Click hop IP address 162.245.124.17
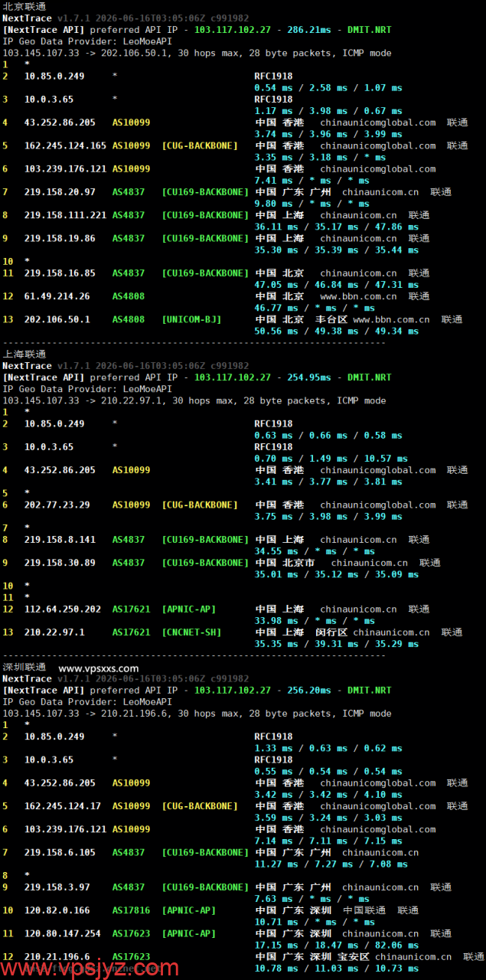This screenshot has height=980, width=486. tap(63, 806)
